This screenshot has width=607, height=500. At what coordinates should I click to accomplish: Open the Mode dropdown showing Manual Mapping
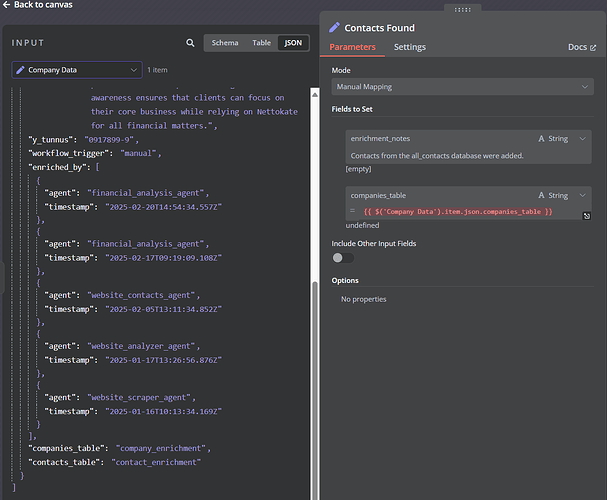click(x=462, y=87)
